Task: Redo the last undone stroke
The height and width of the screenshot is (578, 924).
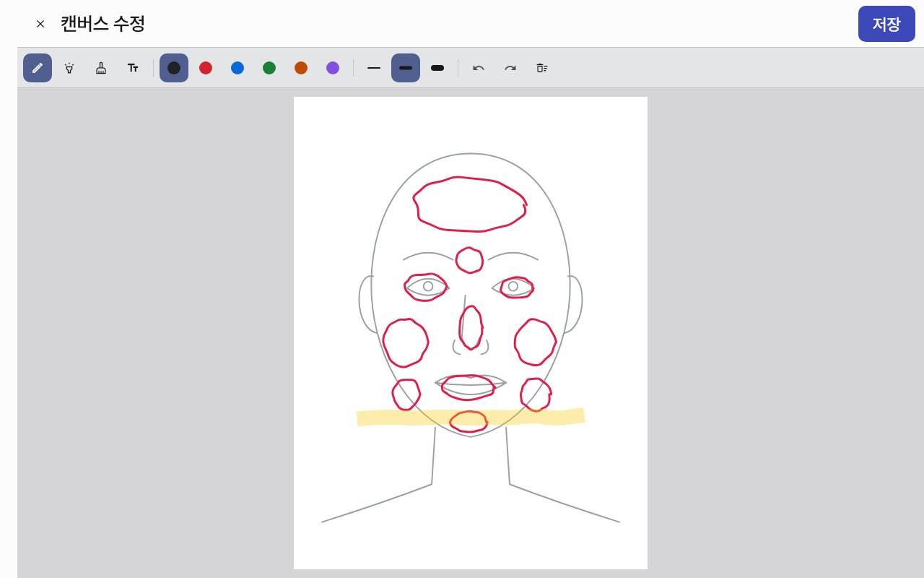Action: pyautogui.click(x=510, y=68)
